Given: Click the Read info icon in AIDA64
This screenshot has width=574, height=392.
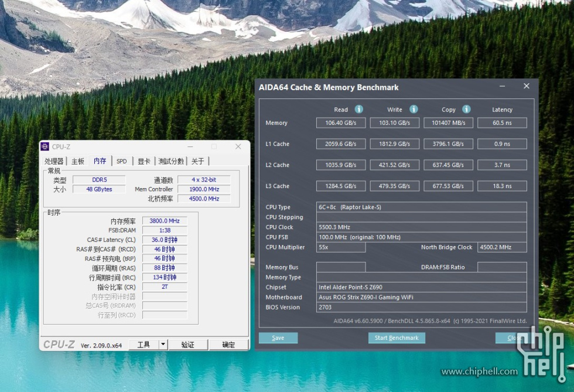Looking at the screenshot, I should (358, 109).
